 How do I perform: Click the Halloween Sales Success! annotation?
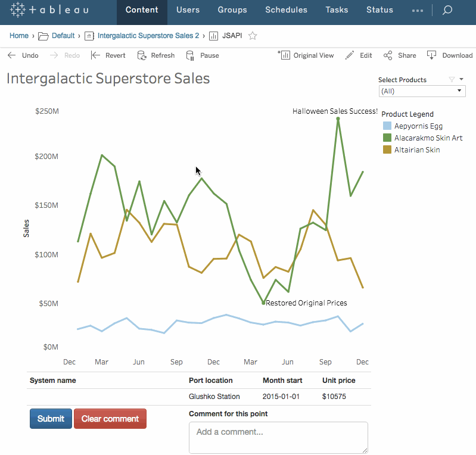coord(335,111)
